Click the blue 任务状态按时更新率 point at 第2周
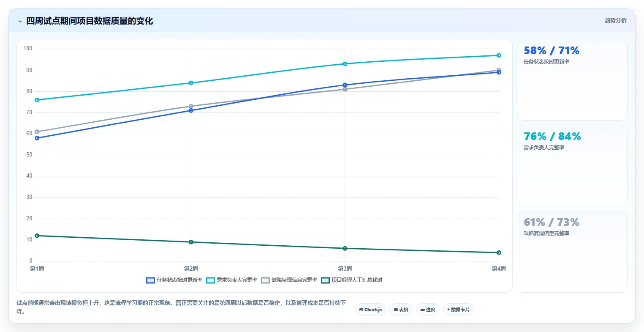 tap(191, 110)
